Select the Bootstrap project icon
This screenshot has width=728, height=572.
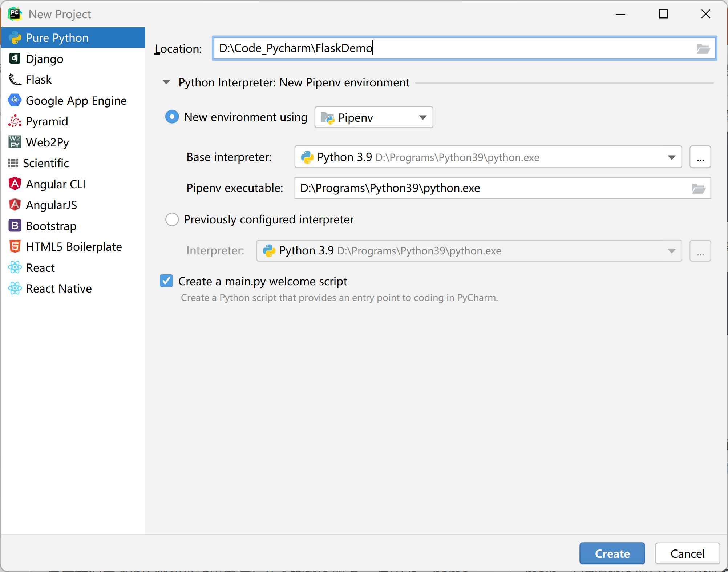coord(15,226)
